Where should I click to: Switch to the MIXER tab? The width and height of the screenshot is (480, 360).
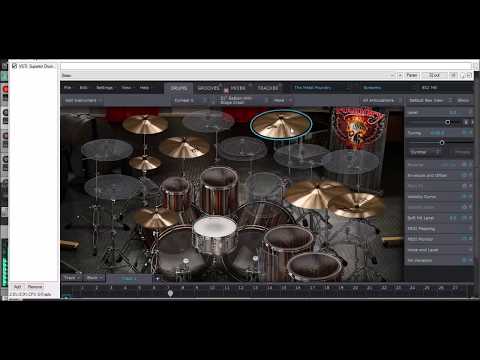click(238, 88)
